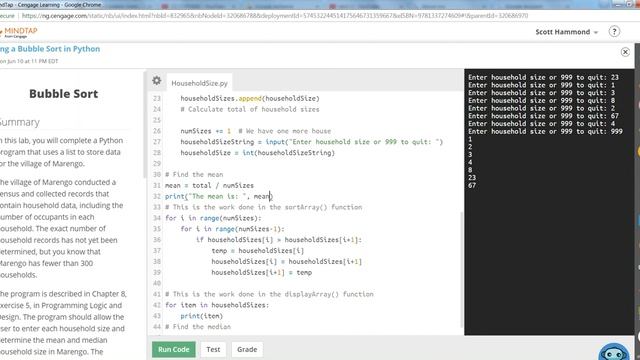Open the editor settings gear icon
640x360 pixels.
coord(157,81)
